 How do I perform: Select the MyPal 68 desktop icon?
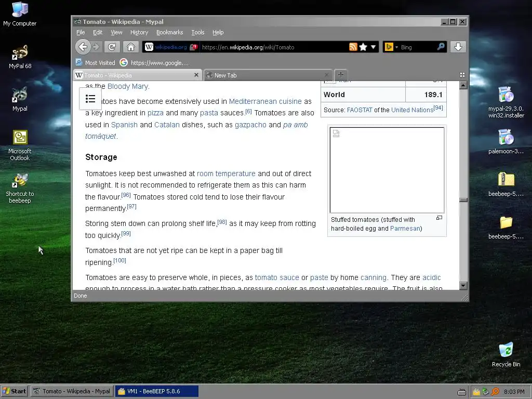coord(20,57)
